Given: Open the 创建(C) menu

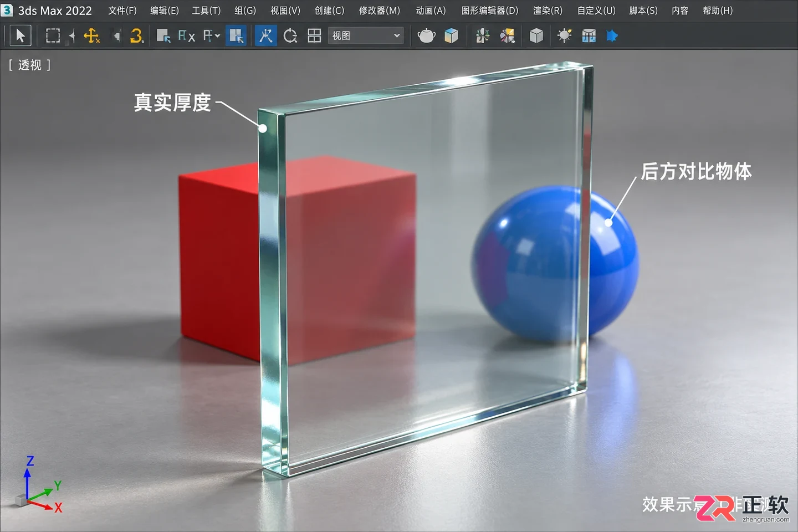Looking at the screenshot, I should [x=329, y=11].
